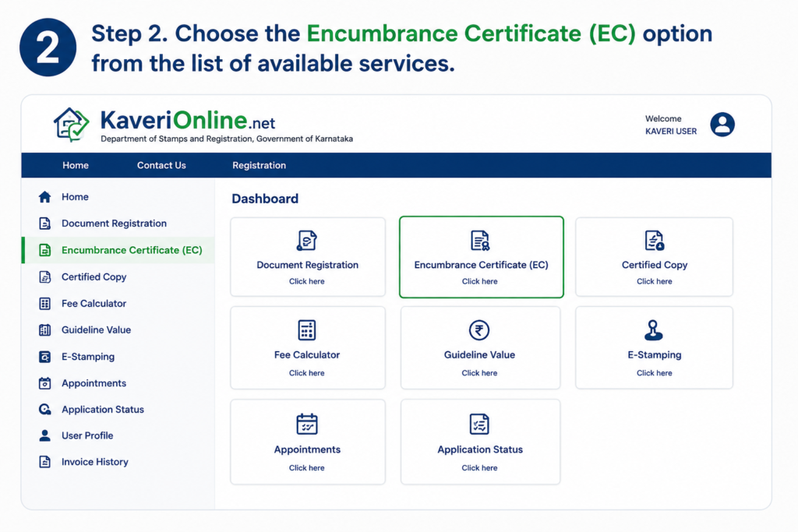Click the Dashboard heading

pyautogui.click(x=265, y=199)
